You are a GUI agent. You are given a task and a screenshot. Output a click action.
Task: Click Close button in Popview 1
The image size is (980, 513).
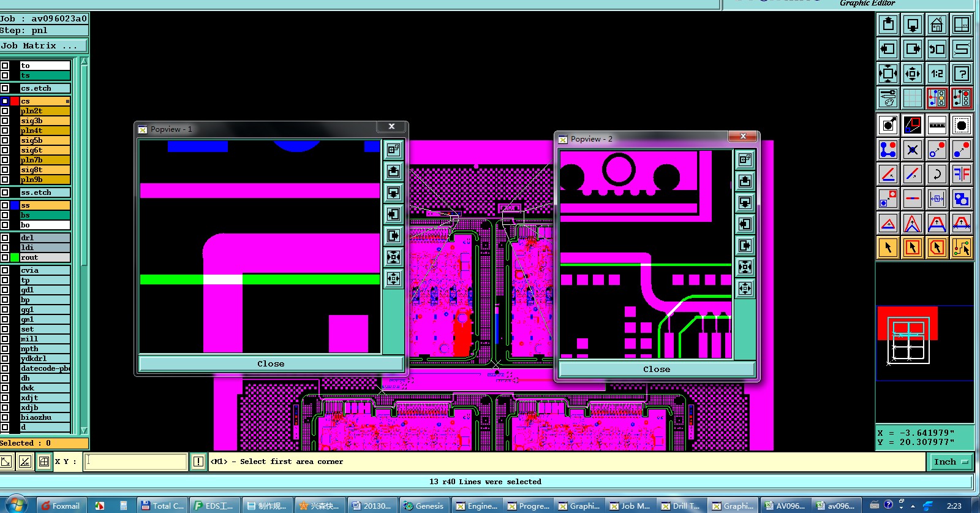pos(271,363)
